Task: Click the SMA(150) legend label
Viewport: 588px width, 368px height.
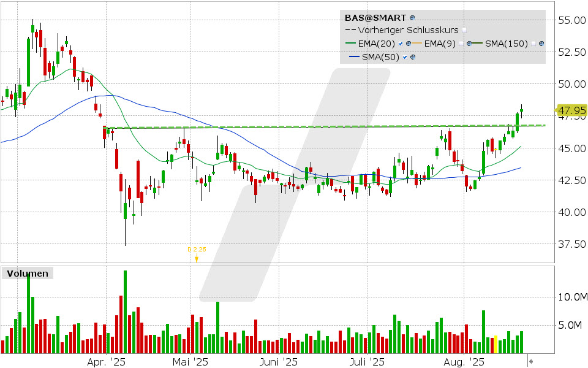Action: 507,44
